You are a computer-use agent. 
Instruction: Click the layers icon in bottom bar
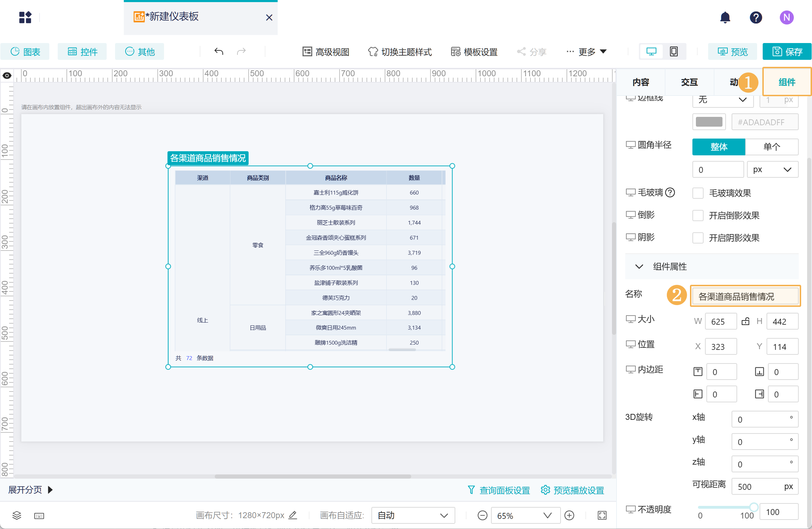(x=17, y=515)
